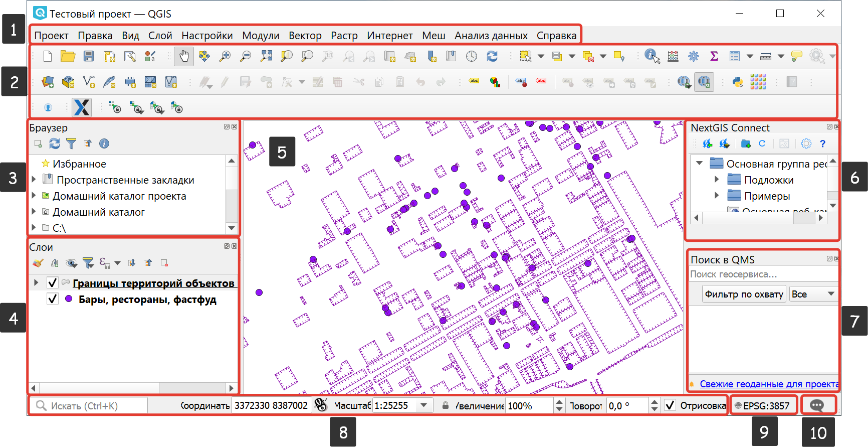Click the EPSG:3857 CRS button
Screen dimensions: 868x447
763,405
